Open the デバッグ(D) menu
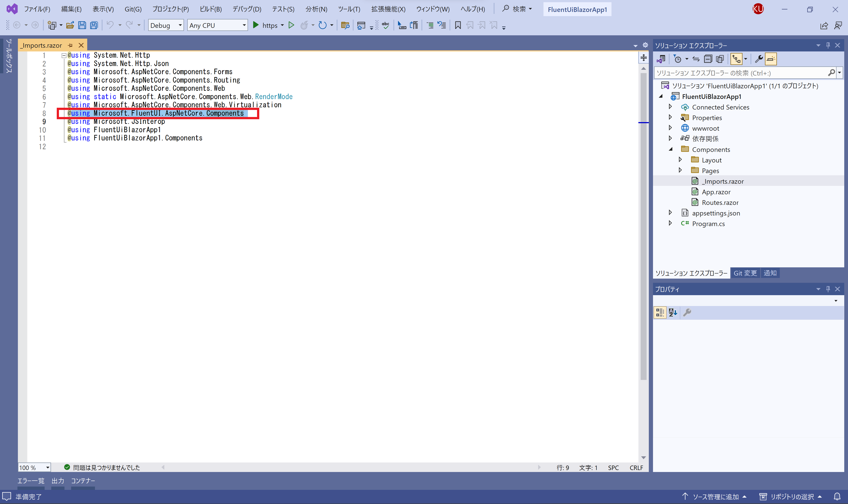Viewport: 848px width, 504px height. [x=247, y=9]
